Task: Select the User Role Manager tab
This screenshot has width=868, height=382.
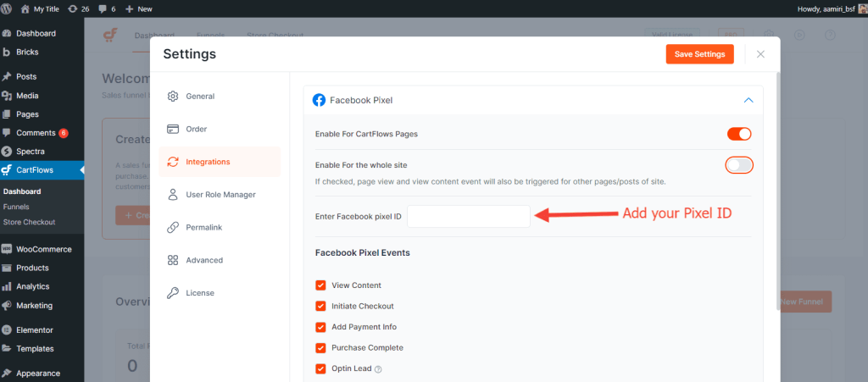Action: pos(220,195)
